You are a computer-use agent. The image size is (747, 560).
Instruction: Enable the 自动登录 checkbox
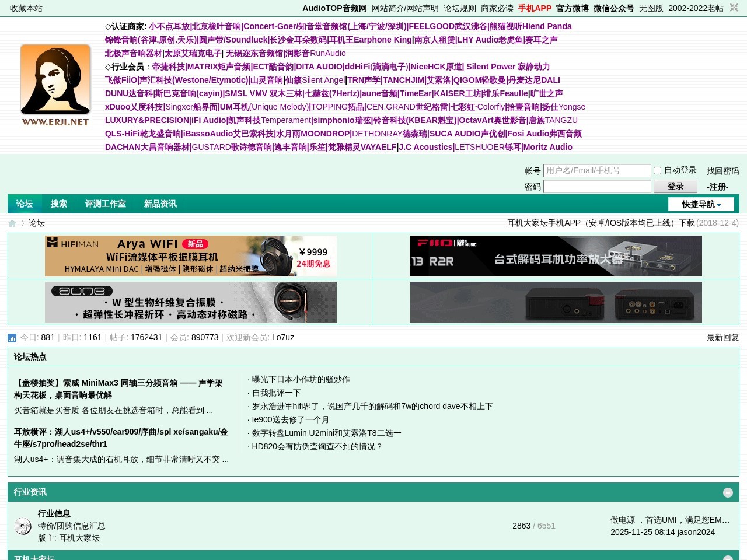(x=657, y=170)
